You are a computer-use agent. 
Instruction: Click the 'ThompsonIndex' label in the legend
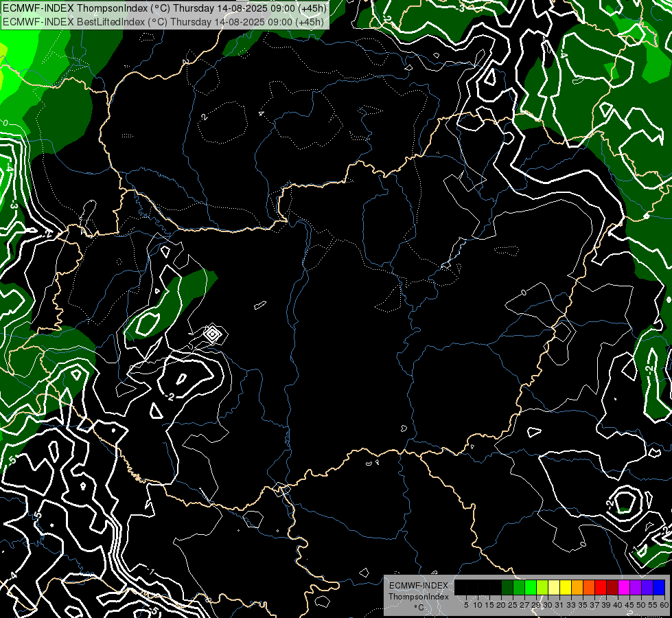419,597
